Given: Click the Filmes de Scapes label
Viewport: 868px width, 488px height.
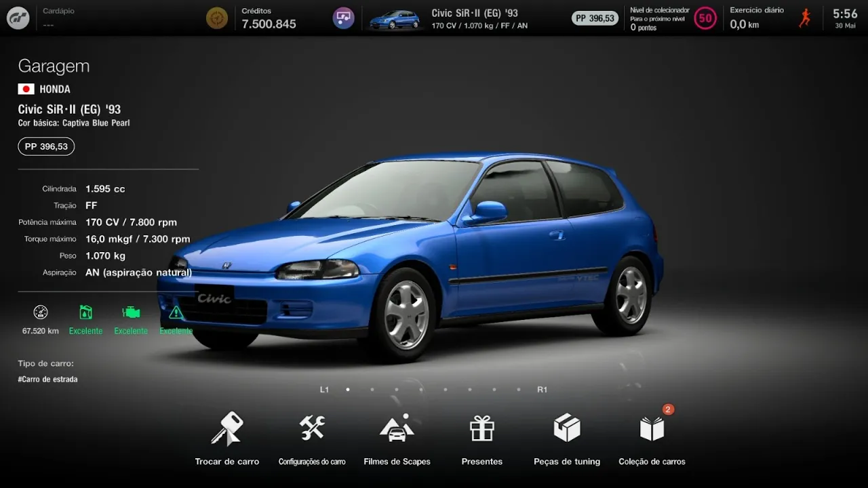Looking at the screenshot, I should pyautogui.click(x=397, y=462).
